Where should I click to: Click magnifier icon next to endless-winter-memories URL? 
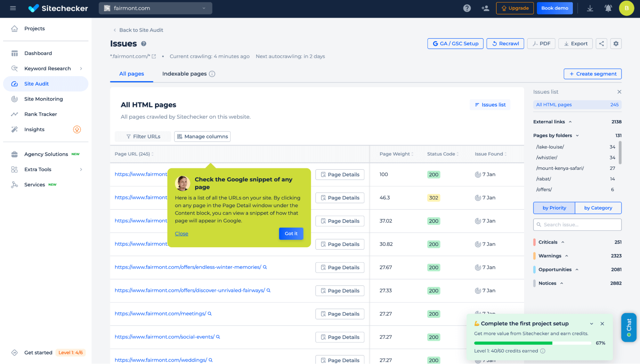pos(265,267)
